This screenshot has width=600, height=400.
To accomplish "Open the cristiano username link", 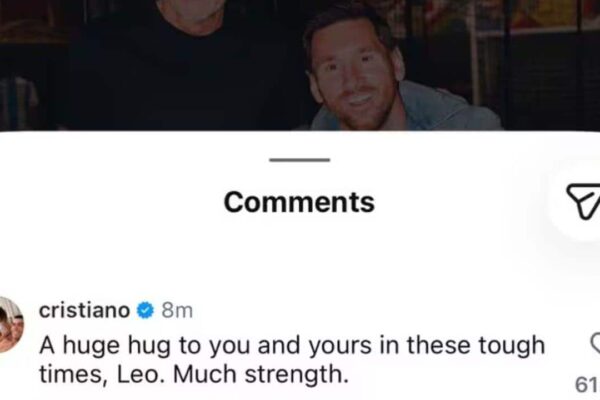I will [x=85, y=310].
